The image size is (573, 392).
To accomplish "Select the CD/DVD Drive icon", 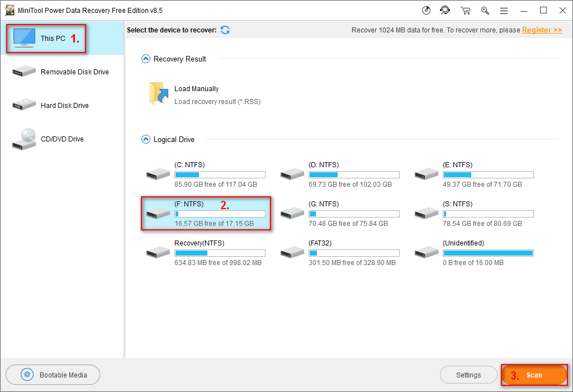I will [23, 139].
